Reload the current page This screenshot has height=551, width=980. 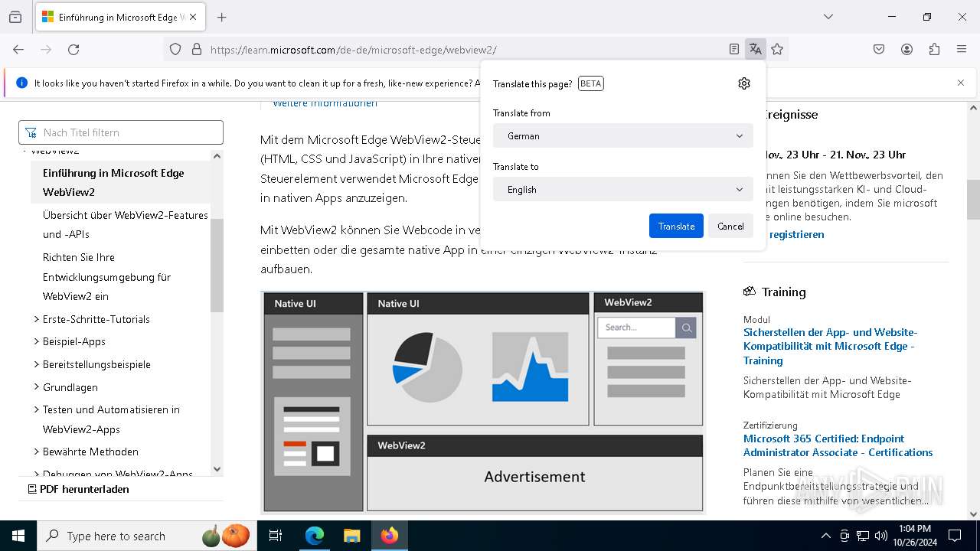73,49
